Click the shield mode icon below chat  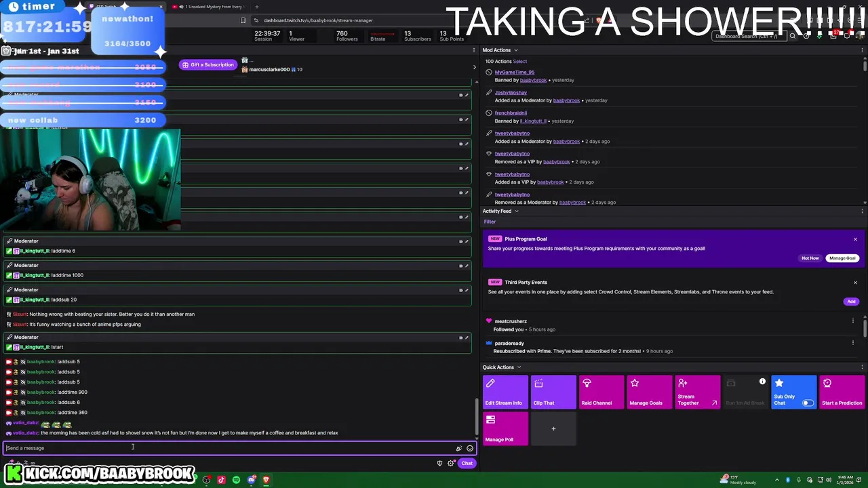pos(439,463)
